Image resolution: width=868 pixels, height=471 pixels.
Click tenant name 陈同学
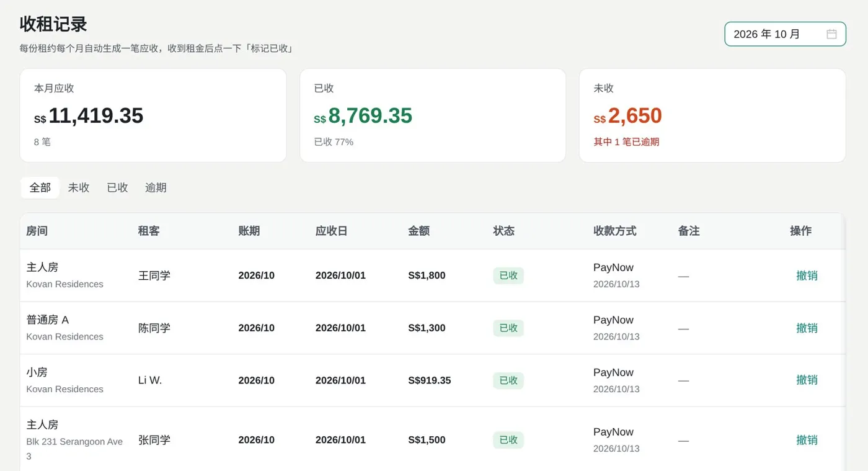[x=154, y=328]
